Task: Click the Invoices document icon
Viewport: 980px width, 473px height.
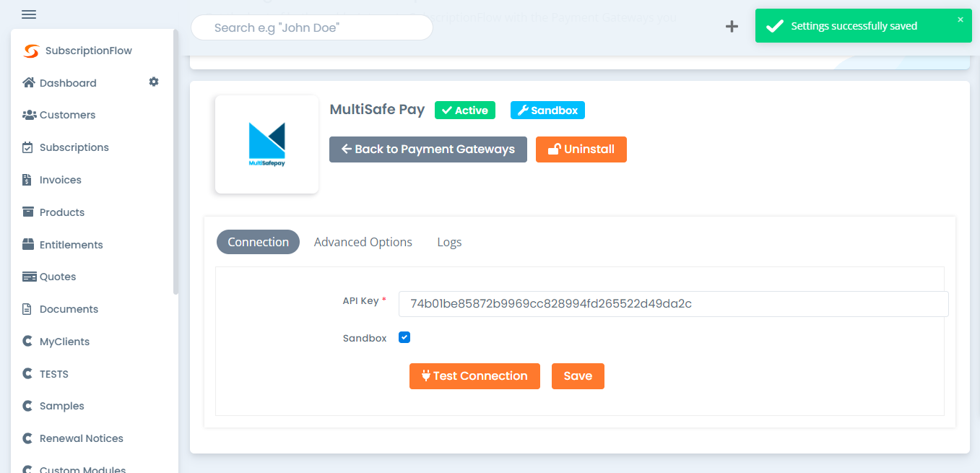Action: (27, 180)
